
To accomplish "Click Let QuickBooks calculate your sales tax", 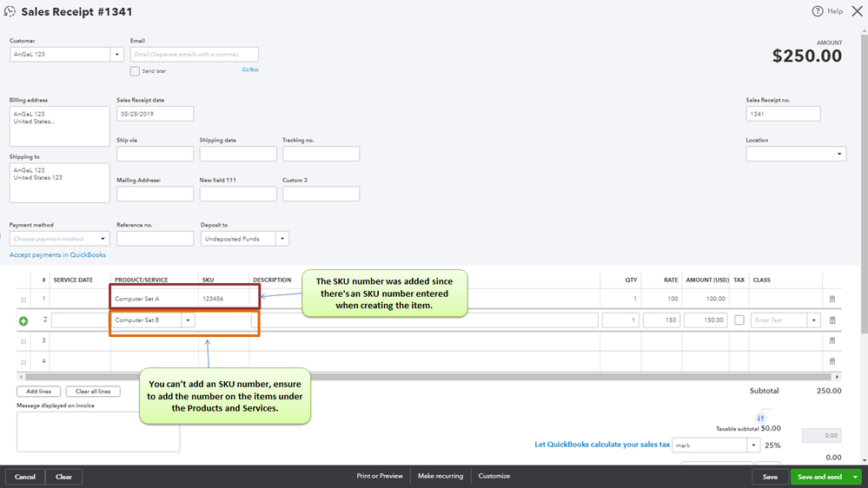I will [602, 445].
